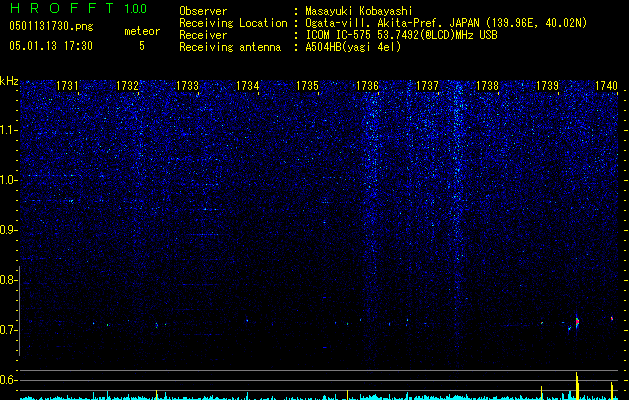Select the file name 0501131730.png
Screen dimensions: 629x400
click(51, 27)
